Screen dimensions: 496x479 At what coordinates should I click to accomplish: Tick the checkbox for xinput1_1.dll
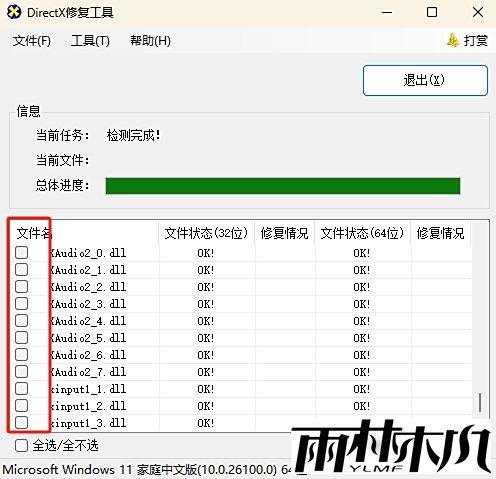21,389
